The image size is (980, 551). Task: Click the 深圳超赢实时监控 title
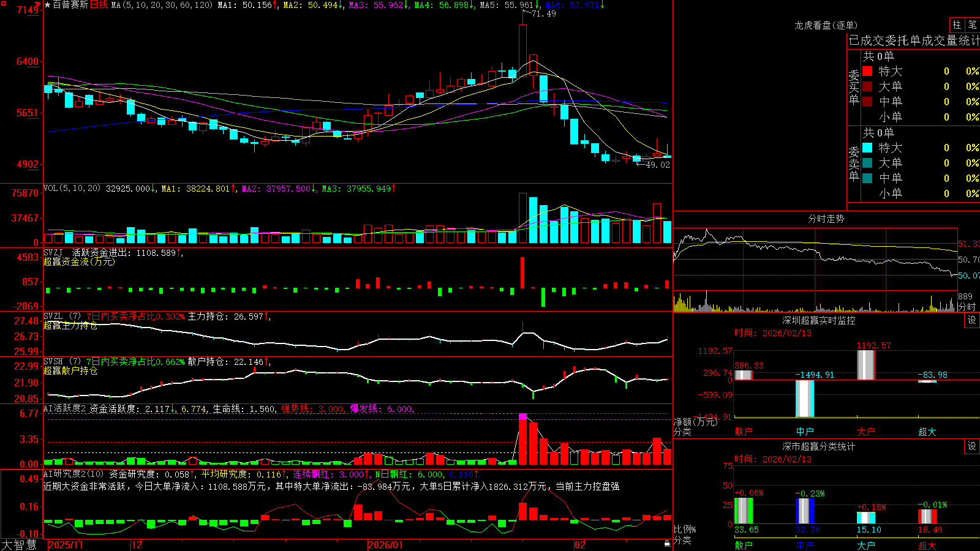[x=819, y=320]
